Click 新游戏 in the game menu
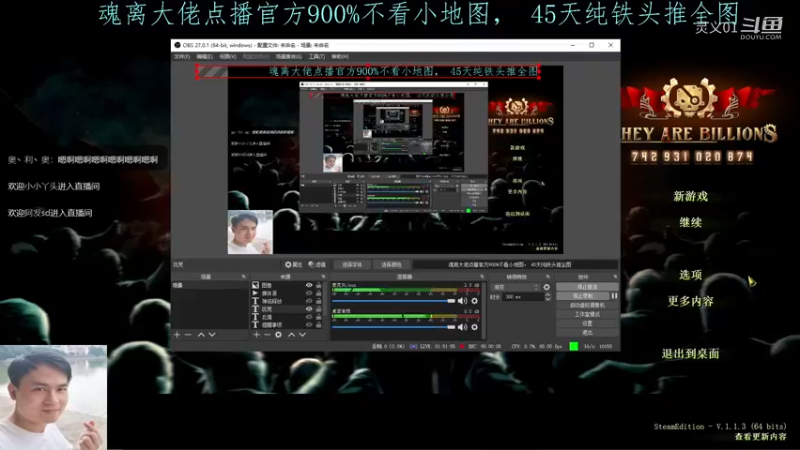Screen dimensions: 800x450 690,196
